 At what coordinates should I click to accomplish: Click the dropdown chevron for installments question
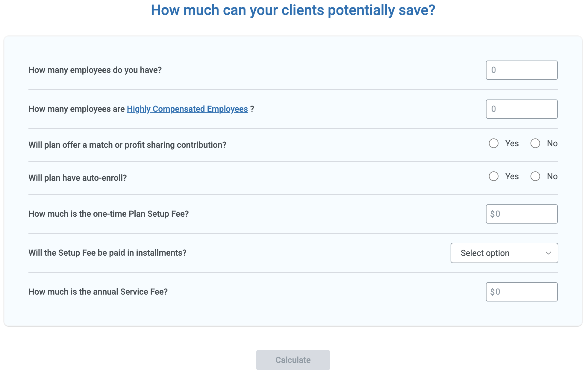point(548,253)
